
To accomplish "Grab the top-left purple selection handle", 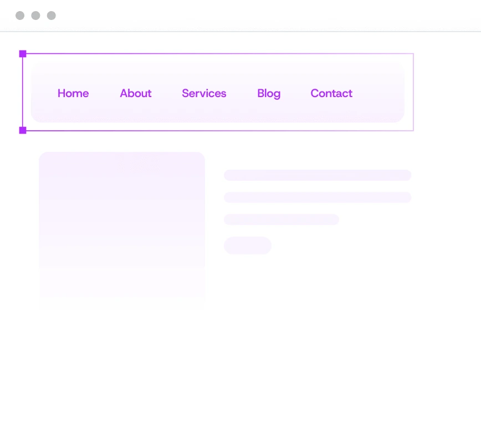I will point(23,54).
